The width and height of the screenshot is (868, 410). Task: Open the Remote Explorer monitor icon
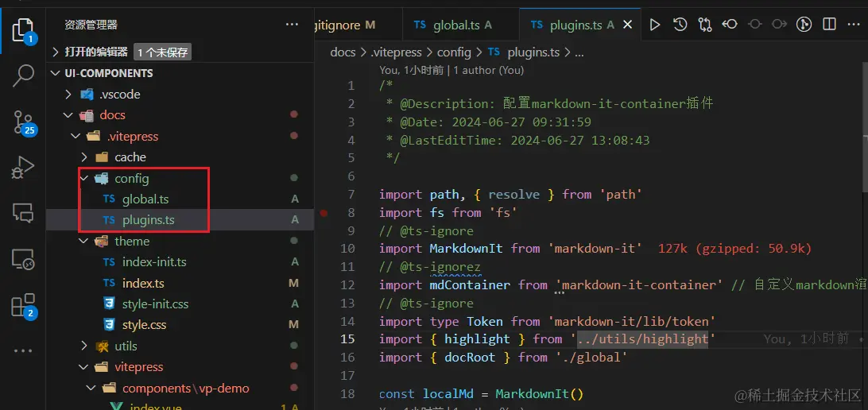coord(23,258)
